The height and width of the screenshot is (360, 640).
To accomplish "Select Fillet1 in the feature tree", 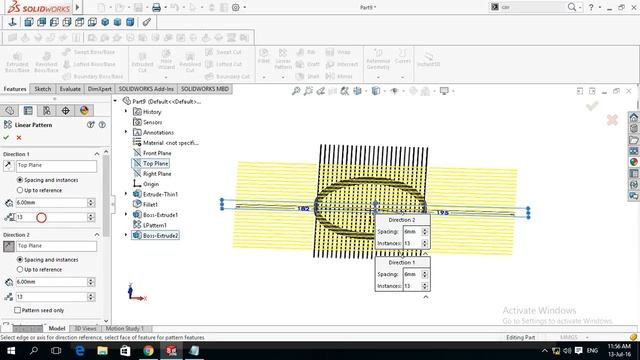I will (x=150, y=204).
